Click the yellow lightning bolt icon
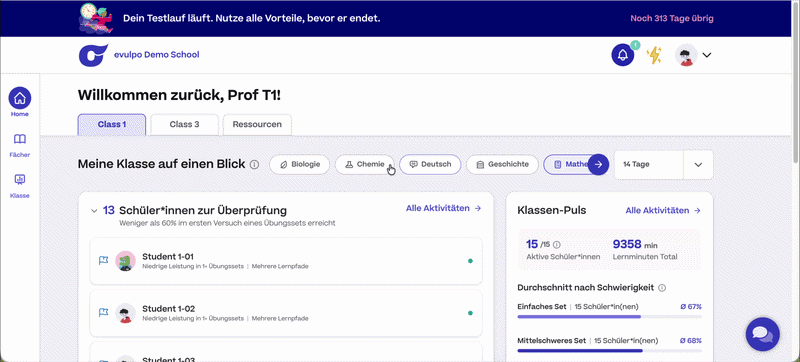800x362 pixels. pyautogui.click(x=654, y=55)
